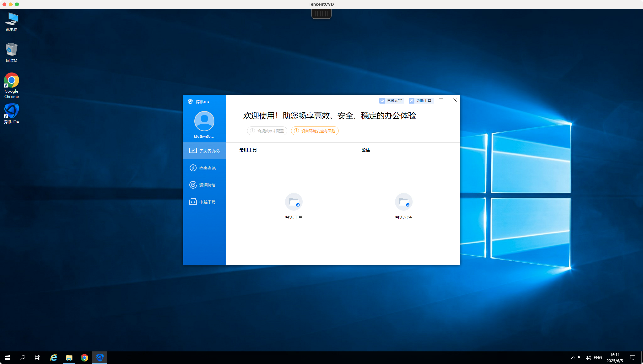
Task: Expand the system tray hidden icons arrow
Action: click(x=573, y=358)
